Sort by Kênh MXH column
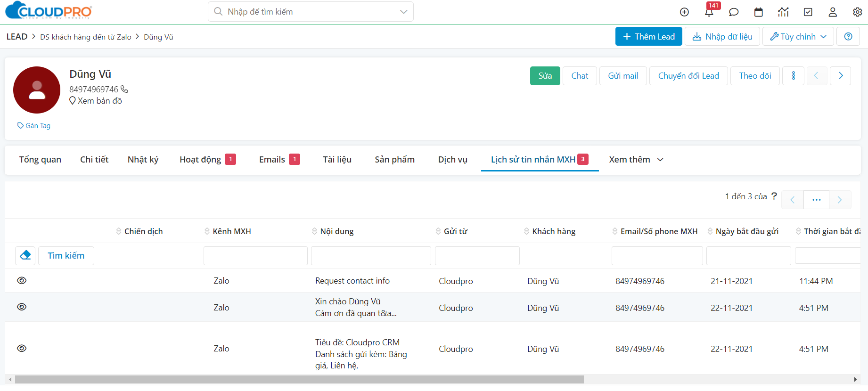Screen dimensions: 868x391 pyautogui.click(x=228, y=231)
